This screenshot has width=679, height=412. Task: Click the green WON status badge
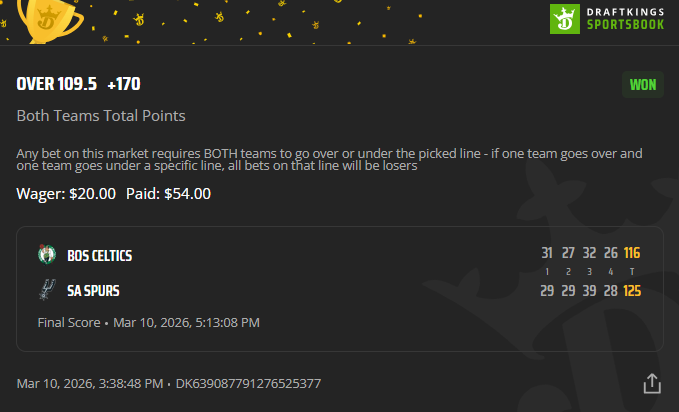(642, 84)
